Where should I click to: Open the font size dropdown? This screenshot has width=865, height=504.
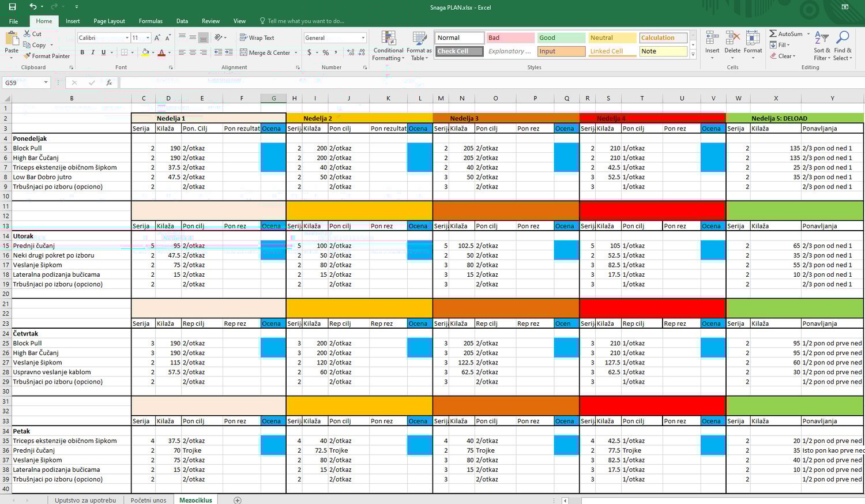(x=148, y=37)
